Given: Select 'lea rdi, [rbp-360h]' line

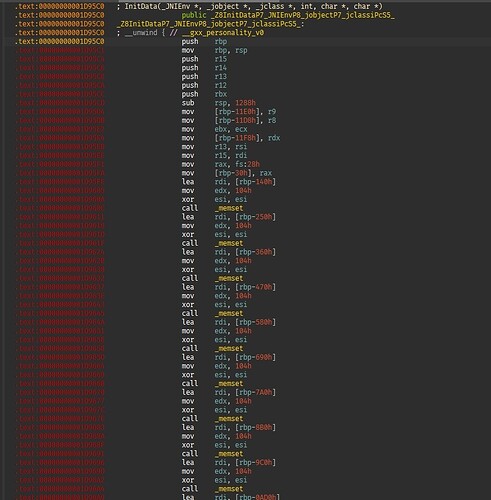Looking at the screenshot, I should pyautogui.click(x=229, y=252).
